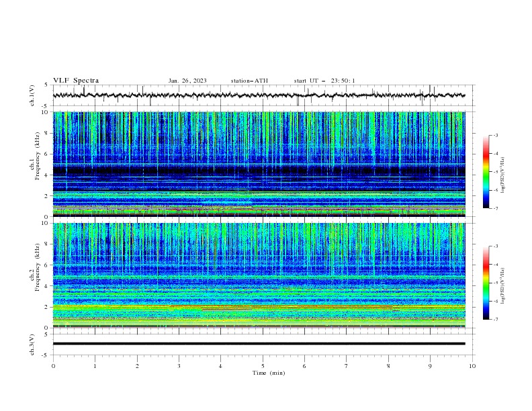Click the time axis tick '10'
This screenshot has width=532, height=411.
(472, 366)
